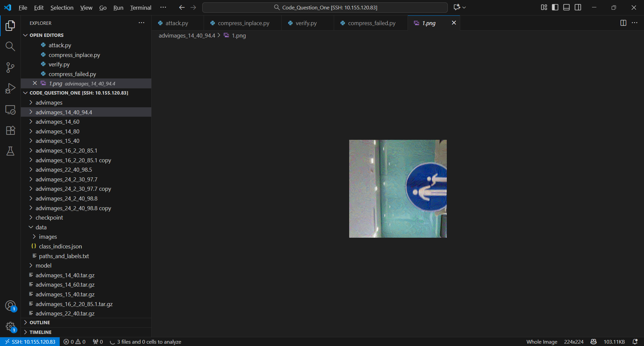The height and width of the screenshot is (346, 644).
Task: Expand the advimages_14_60 folder
Action: point(57,122)
